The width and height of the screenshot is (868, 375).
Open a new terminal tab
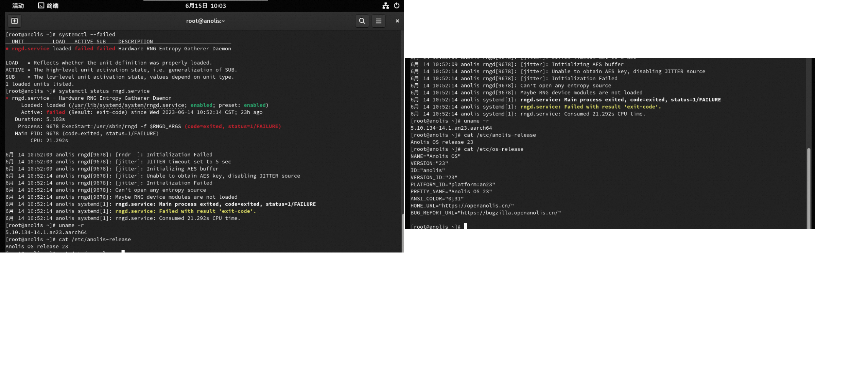coord(14,21)
